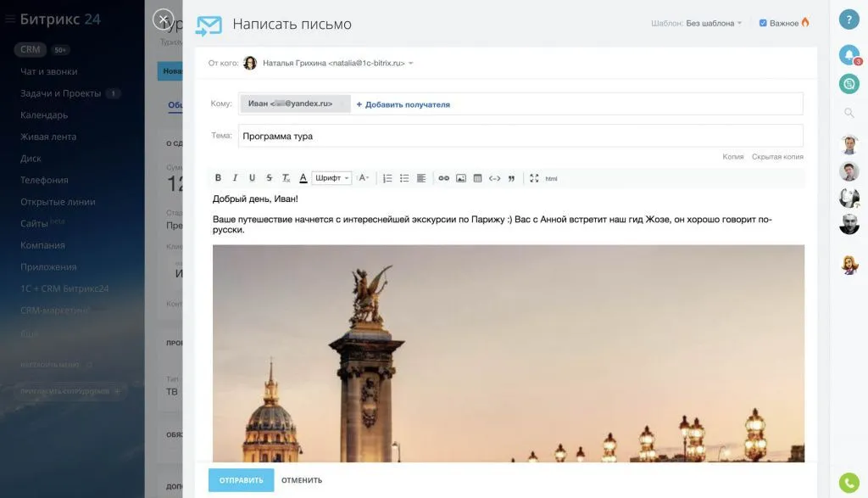The image size is (868, 498).
Task: Select bold formatting in the email toolbar
Action: point(219,177)
